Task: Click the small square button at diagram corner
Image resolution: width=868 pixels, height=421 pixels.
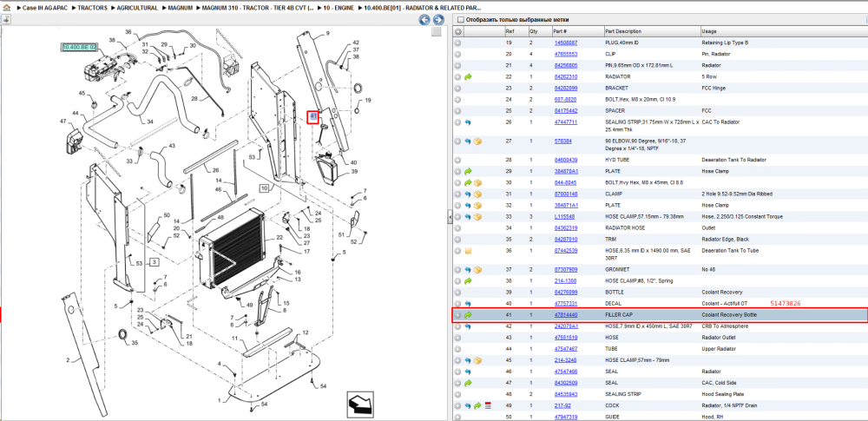Action: pyautogui.click(x=437, y=31)
